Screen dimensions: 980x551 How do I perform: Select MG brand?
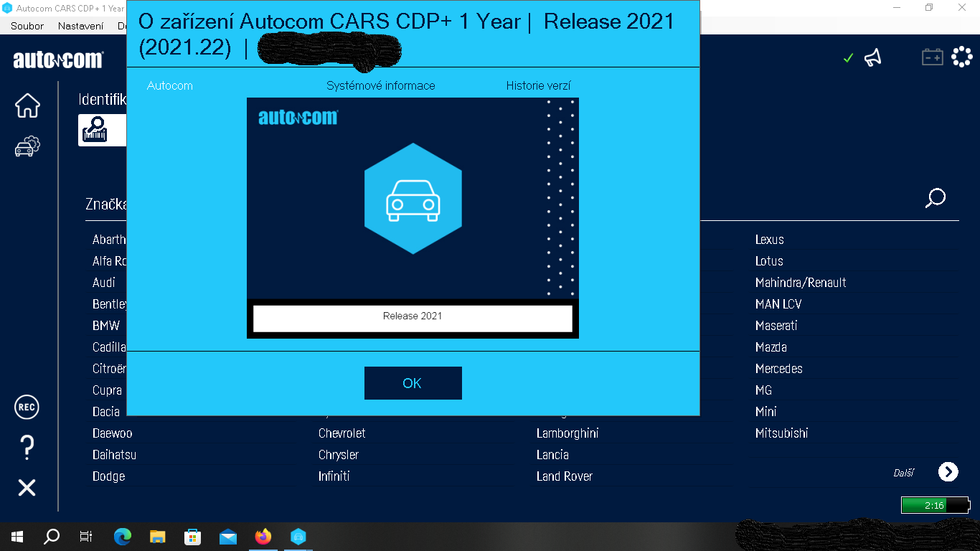point(763,390)
